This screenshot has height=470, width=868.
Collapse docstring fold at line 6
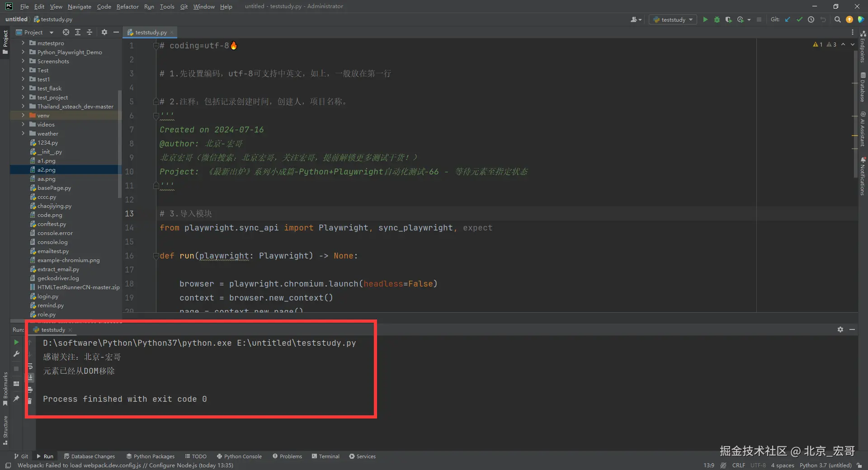point(156,116)
